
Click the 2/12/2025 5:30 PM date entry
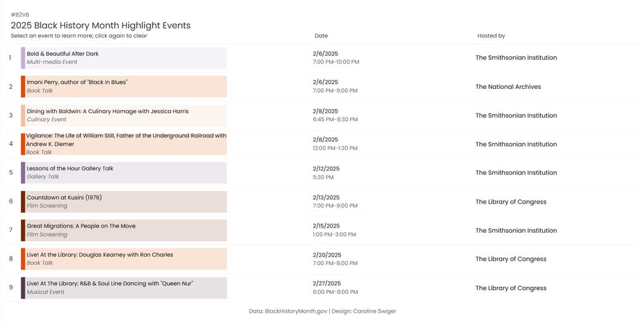coord(326,173)
